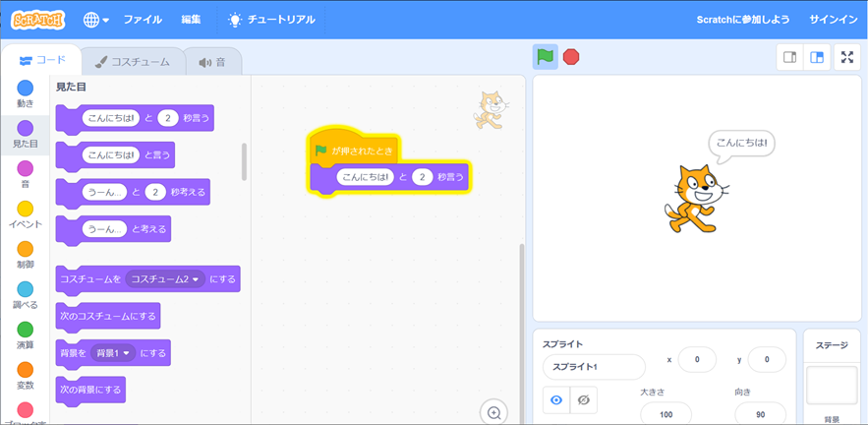The image size is (868, 425).
Task: Open チュートリアル with the lightbulb
Action: click(x=271, y=20)
